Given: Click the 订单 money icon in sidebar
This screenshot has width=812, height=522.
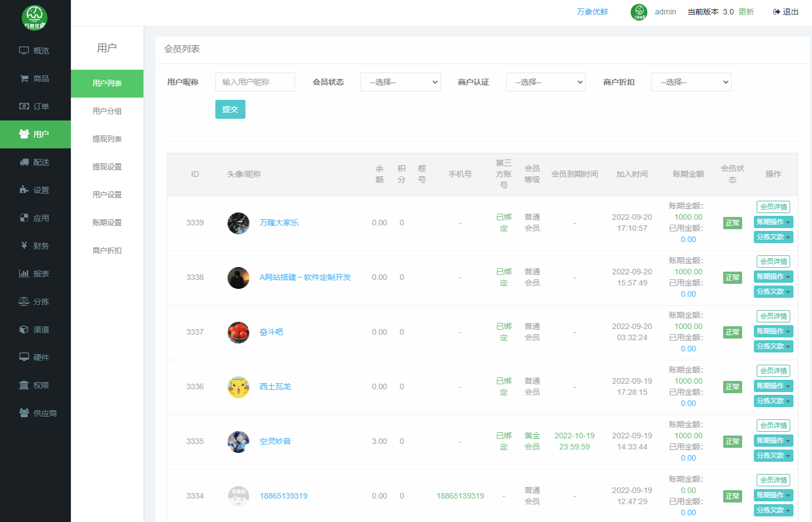Looking at the screenshot, I should pyautogui.click(x=24, y=107).
